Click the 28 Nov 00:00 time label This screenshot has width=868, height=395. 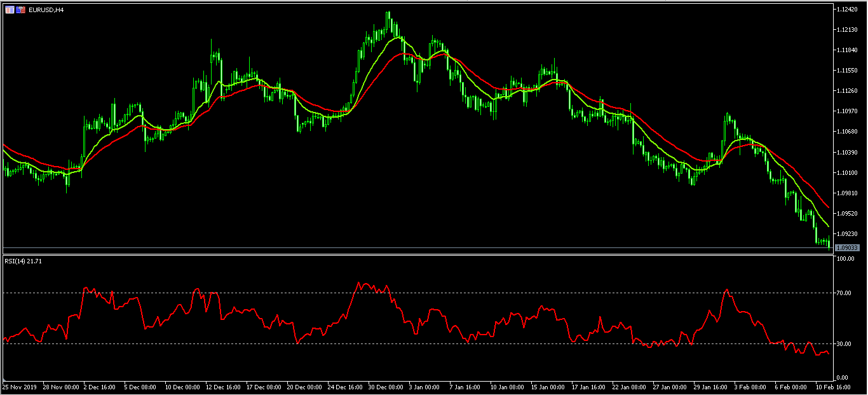point(61,386)
